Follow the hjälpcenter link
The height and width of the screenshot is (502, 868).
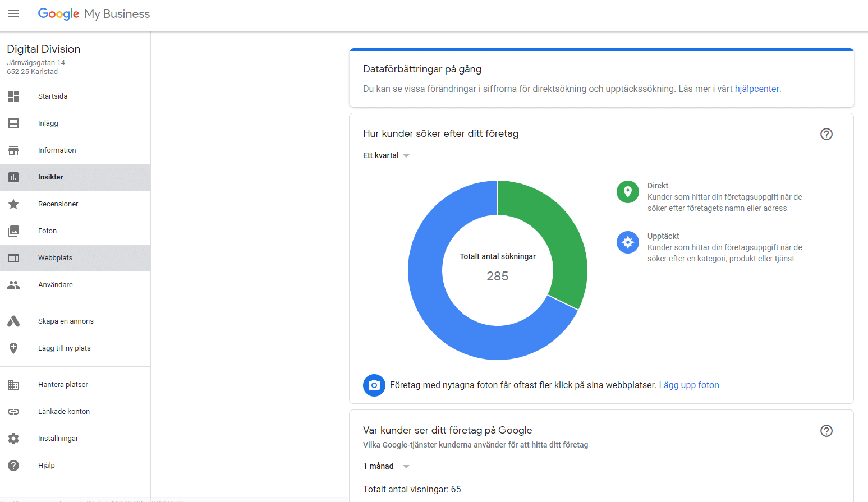coord(757,89)
